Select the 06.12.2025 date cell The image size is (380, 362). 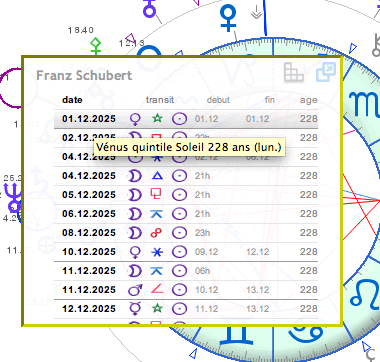point(89,214)
